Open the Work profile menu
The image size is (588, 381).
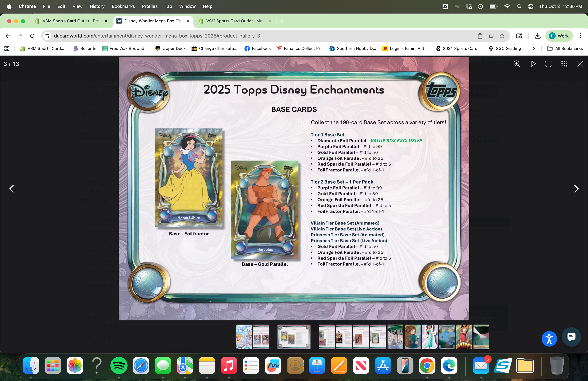tap(559, 36)
